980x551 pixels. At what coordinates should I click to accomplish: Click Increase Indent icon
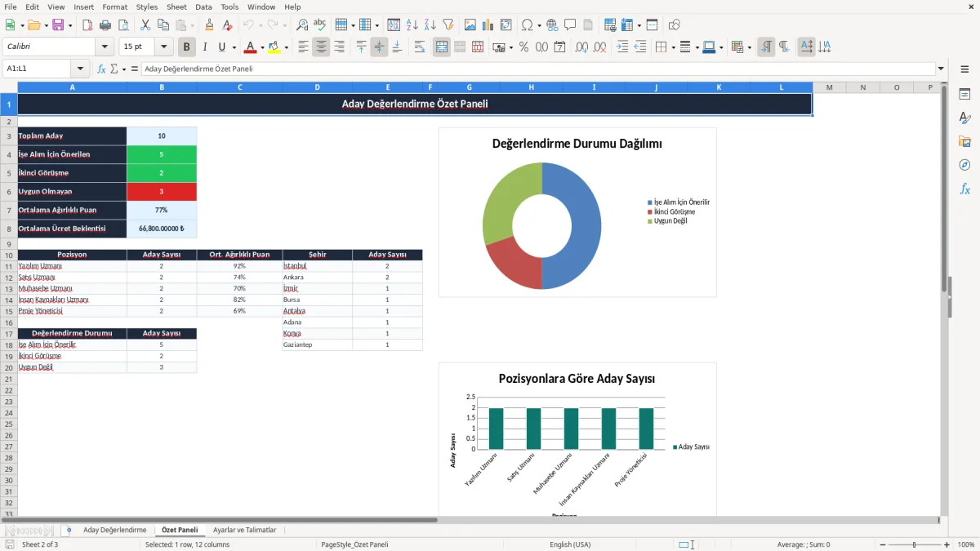622,47
